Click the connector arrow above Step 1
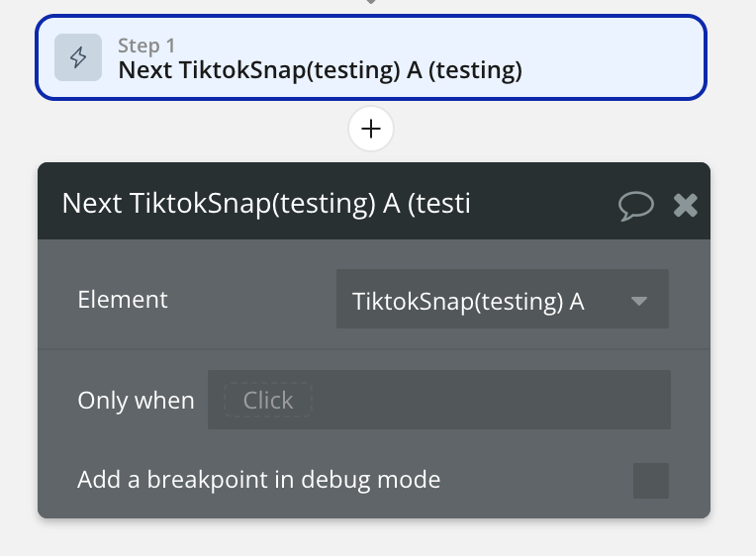This screenshot has height=556, width=756. pos(371,3)
